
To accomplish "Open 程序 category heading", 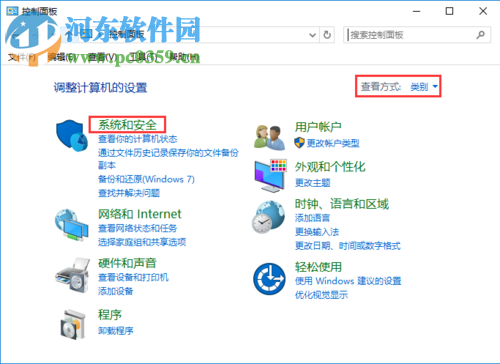I will click(x=110, y=315).
